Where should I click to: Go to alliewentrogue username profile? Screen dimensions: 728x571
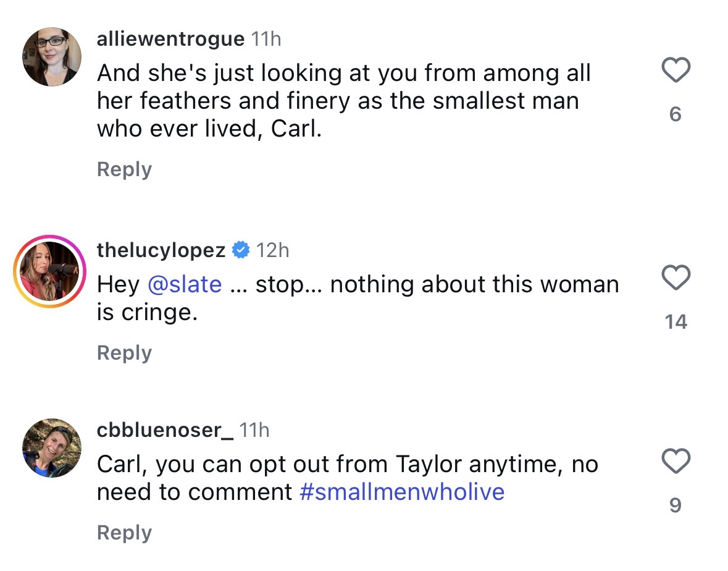point(170,40)
